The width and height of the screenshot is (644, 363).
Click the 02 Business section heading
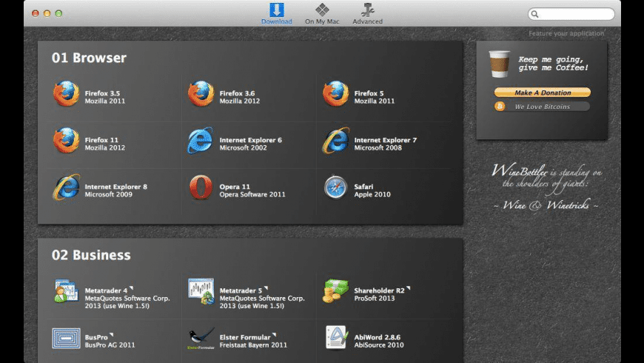(91, 256)
